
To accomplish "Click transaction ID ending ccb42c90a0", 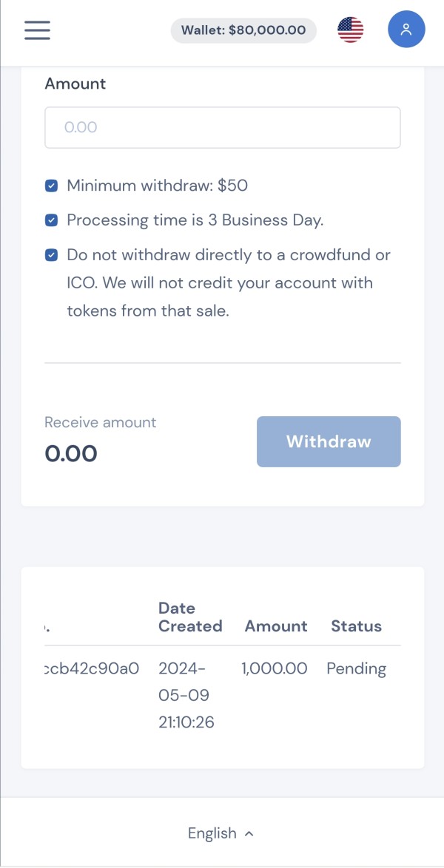I will 92,669.
